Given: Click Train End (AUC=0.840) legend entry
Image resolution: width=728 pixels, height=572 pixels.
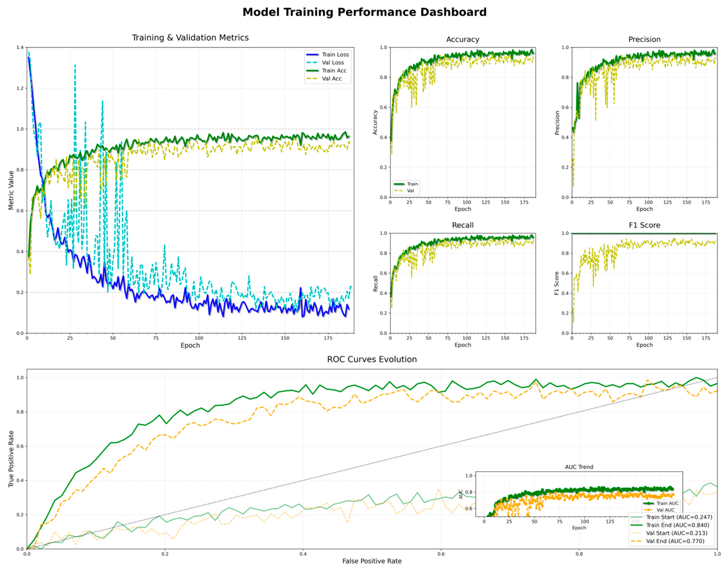Looking at the screenshot, I should [677, 525].
